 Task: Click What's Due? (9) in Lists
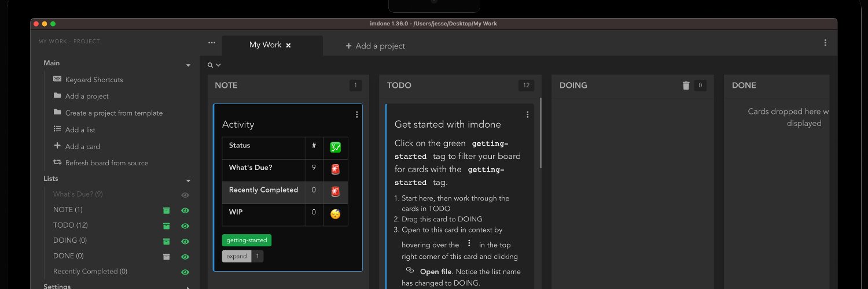click(x=78, y=194)
